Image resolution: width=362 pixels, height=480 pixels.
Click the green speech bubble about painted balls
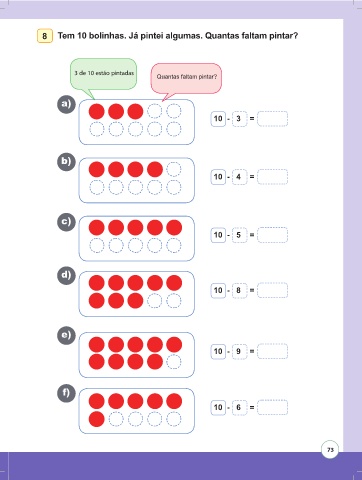pos(103,76)
